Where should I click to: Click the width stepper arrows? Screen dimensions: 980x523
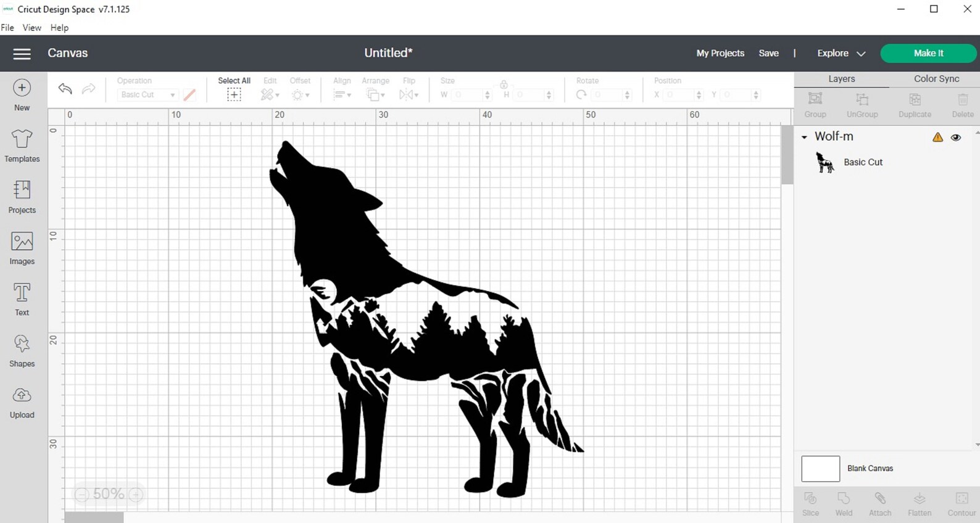[488, 94]
